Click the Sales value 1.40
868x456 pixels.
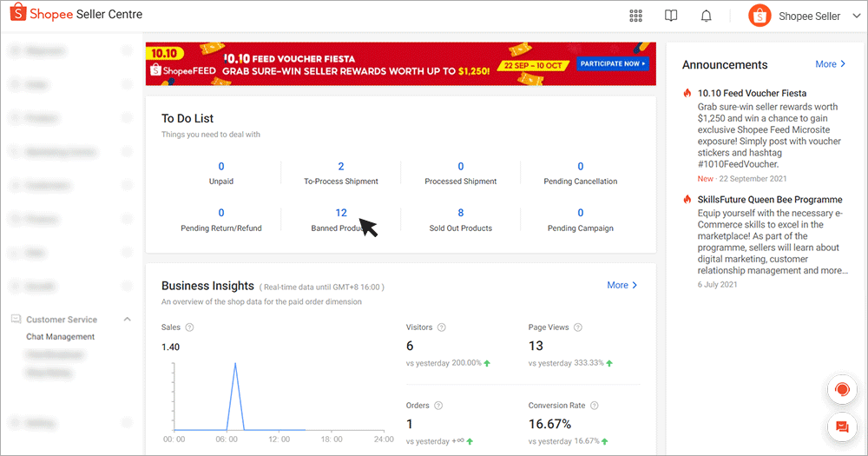pyautogui.click(x=170, y=347)
